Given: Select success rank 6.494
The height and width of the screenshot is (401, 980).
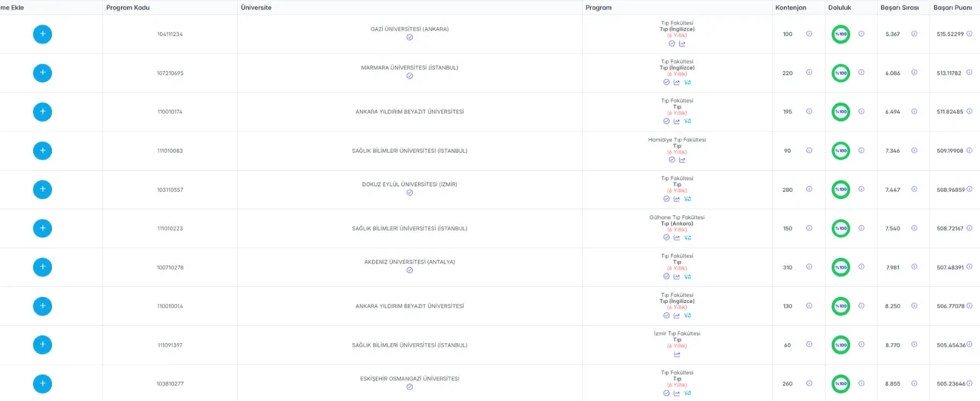Looking at the screenshot, I should 893,112.
